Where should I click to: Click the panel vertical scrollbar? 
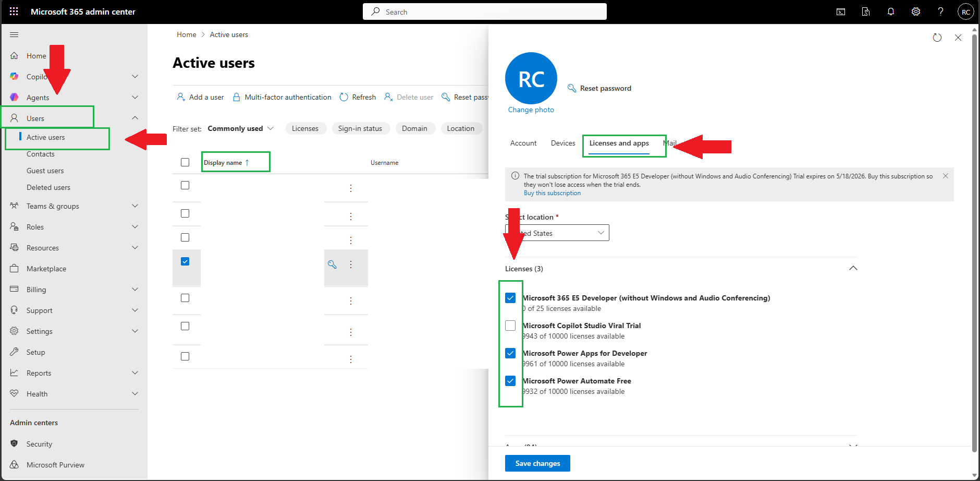tap(974, 243)
